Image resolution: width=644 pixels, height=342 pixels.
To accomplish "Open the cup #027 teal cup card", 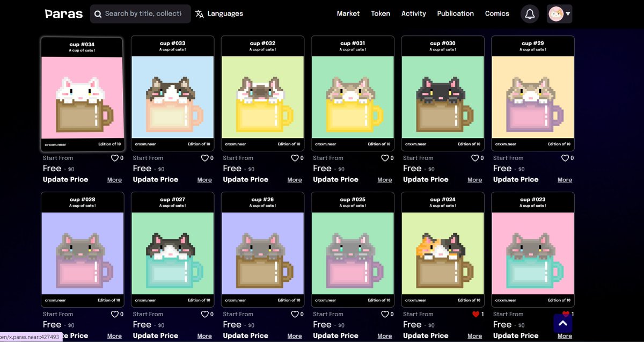I will tap(173, 250).
